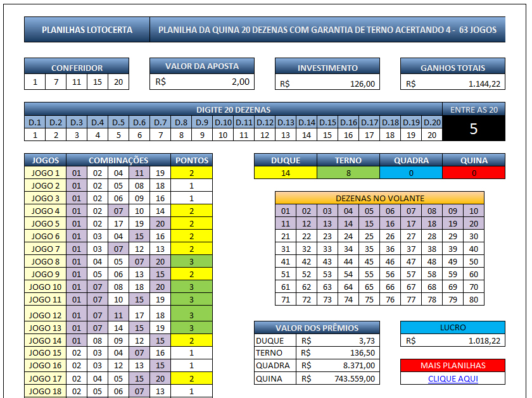Click the red MAIS PLANILHAS button
Viewport: 532px width, 398px height.
point(453,365)
